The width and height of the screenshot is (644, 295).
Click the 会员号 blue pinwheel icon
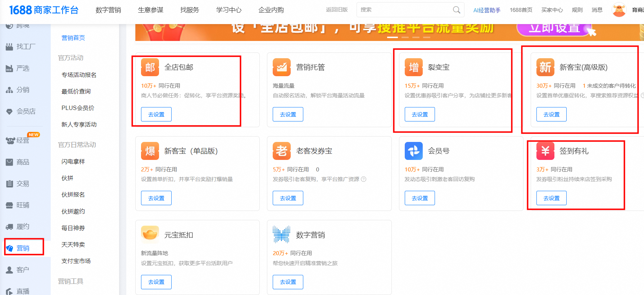pyautogui.click(x=413, y=151)
